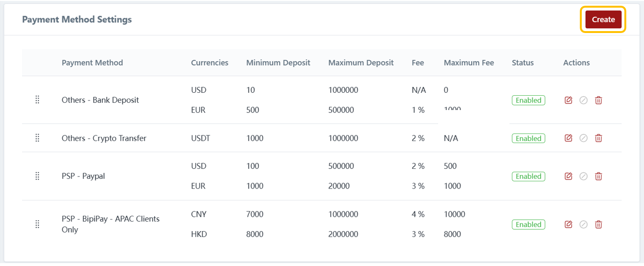Edit the PSP - Paypal method

coord(568,176)
